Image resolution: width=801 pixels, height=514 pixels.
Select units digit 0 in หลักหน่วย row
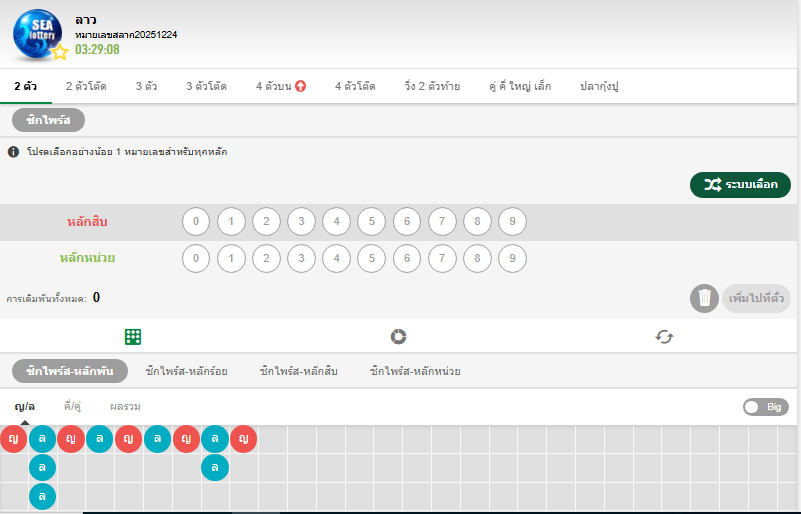196,258
